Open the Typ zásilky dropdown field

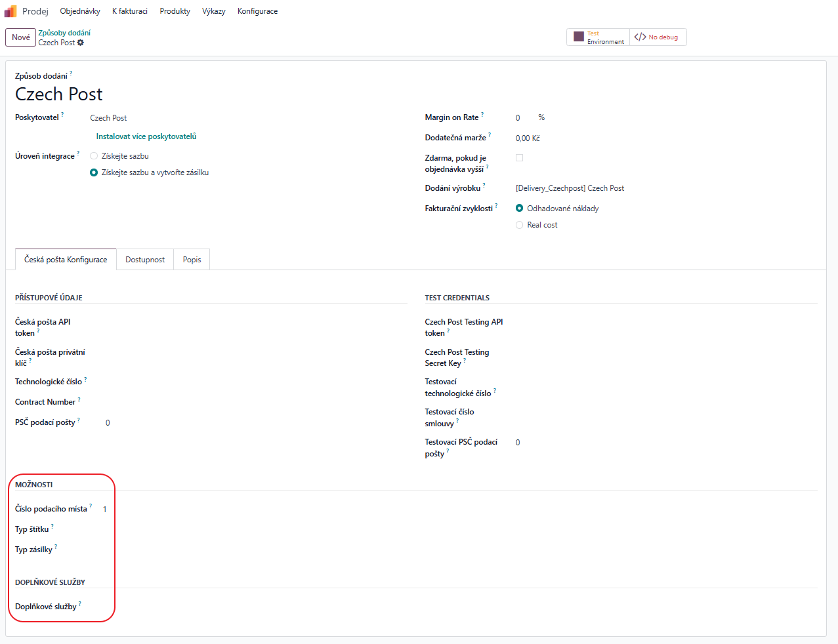coord(255,550)
